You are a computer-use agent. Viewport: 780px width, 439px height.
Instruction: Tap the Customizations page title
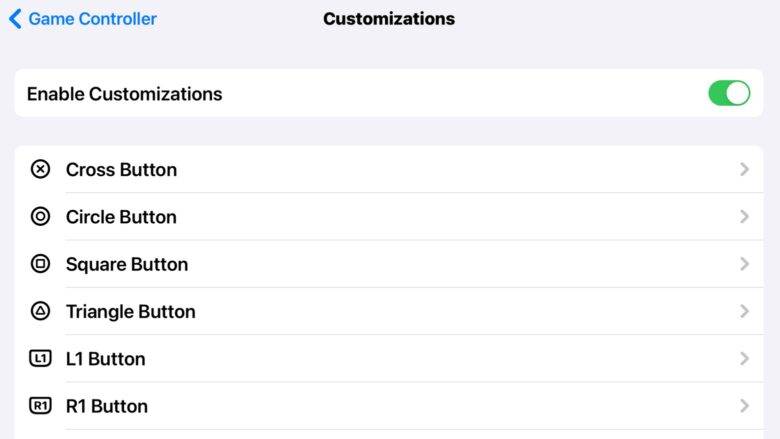[x=389, y=19]
